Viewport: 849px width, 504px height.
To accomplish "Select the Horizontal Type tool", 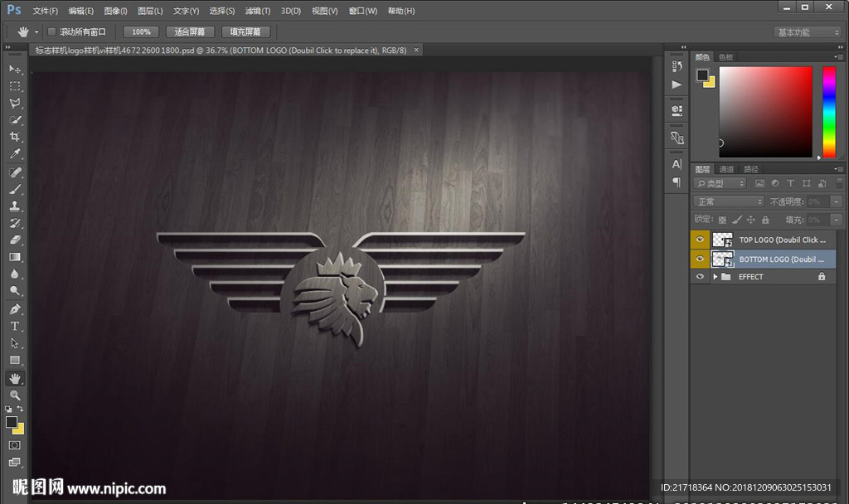I will pyautogui.click(x=15, y=327).
